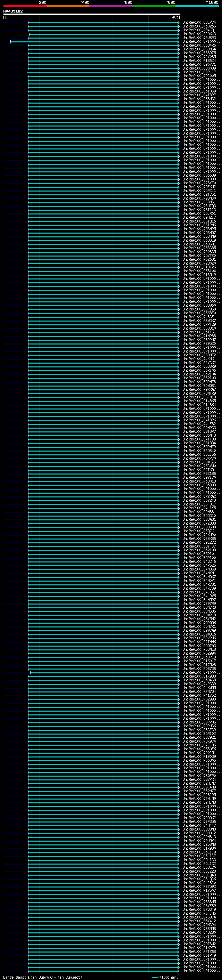Select the UniRef100_Q53GA1 label
The height and width of the screenshot is (980, 222).
coord(199,244)
